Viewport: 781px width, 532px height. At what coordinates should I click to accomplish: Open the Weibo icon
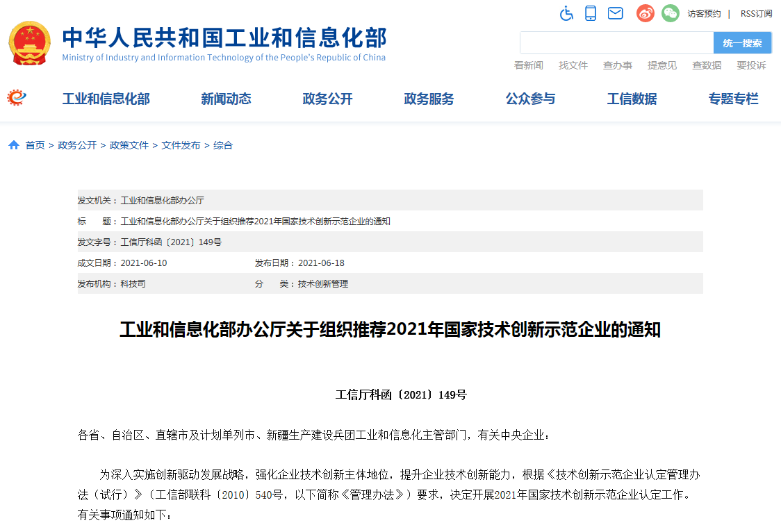645,13
